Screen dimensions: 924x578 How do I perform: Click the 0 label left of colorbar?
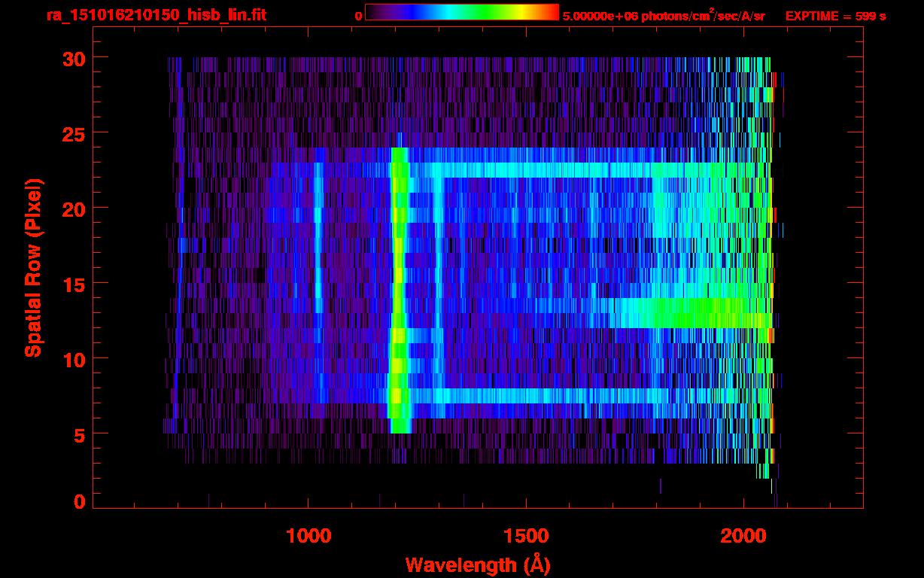[x=358, y=16]
